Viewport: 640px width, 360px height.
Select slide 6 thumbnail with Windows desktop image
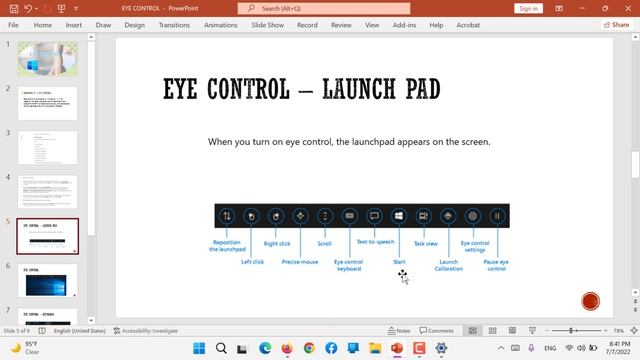(x=47, y=280)
